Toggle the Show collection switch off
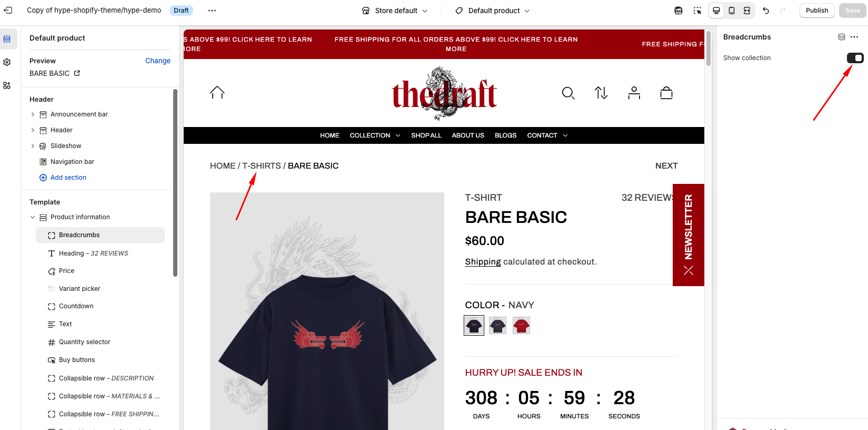This screenshot has width=868, height=430. [855, 58]
